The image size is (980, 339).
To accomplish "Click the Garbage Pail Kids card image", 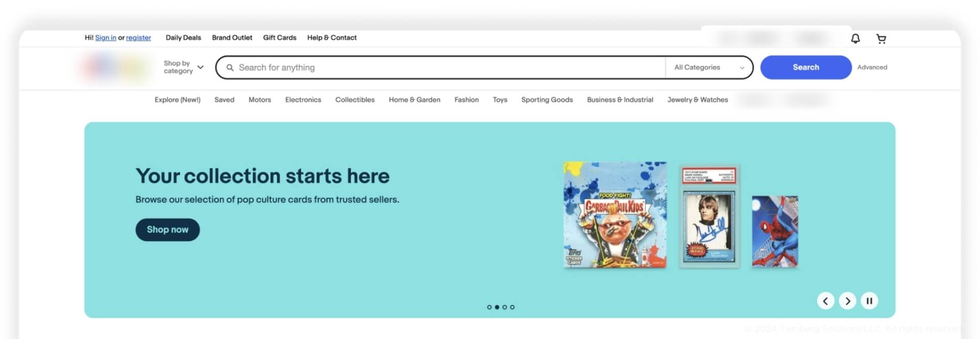I will (x=615, y=215).
